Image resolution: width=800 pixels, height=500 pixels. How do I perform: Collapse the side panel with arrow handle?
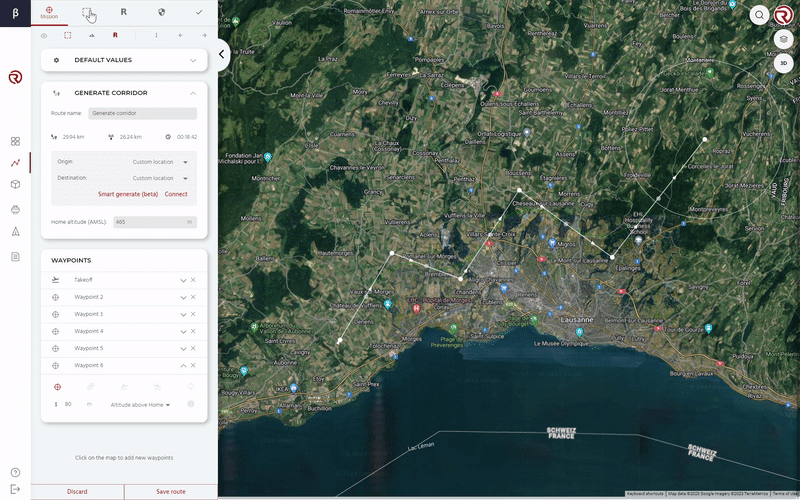point(222,54)
